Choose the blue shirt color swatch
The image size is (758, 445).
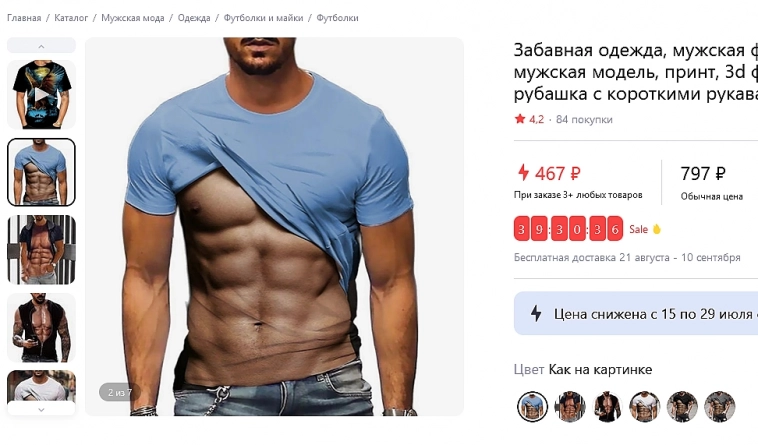532,406
